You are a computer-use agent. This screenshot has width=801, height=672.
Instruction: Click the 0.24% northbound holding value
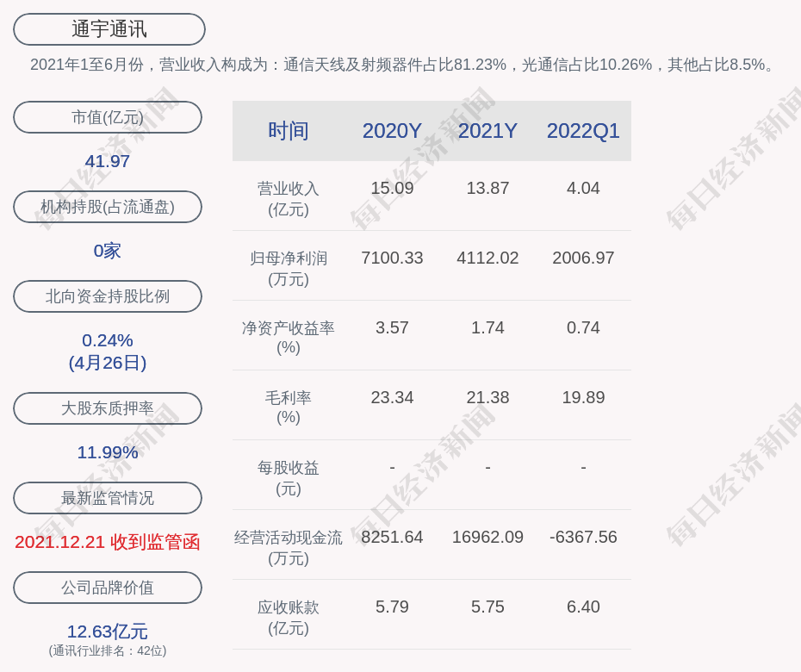108,340
